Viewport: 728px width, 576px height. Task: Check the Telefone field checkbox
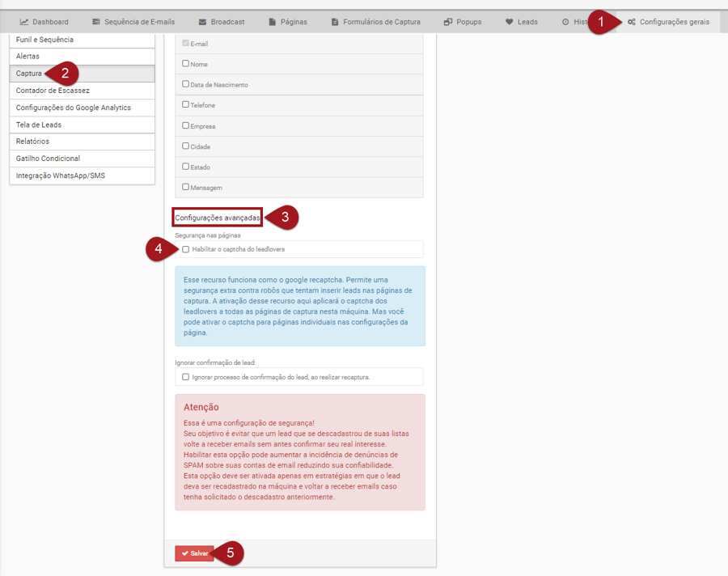[186, 104]
